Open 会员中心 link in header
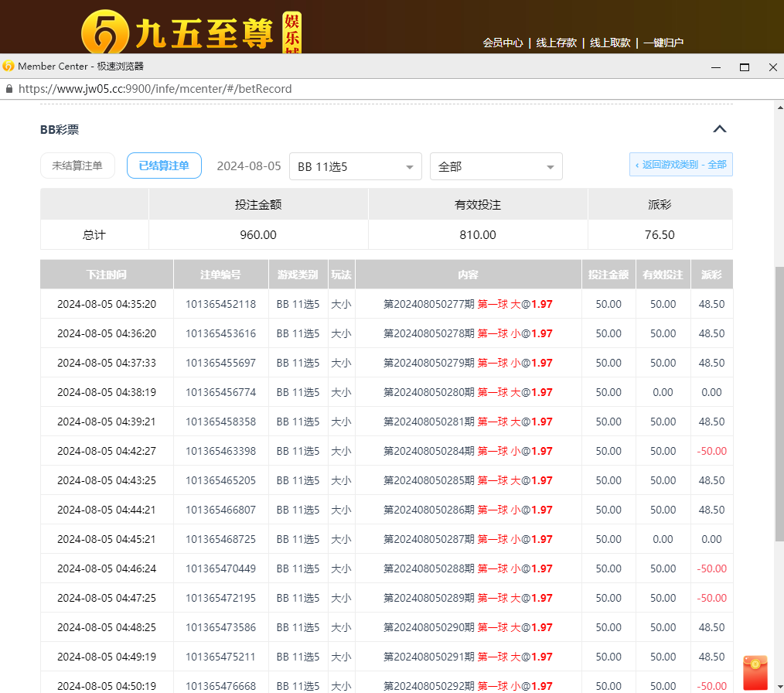The height and width of the screenshot is (693, 784). pos(503,43)
